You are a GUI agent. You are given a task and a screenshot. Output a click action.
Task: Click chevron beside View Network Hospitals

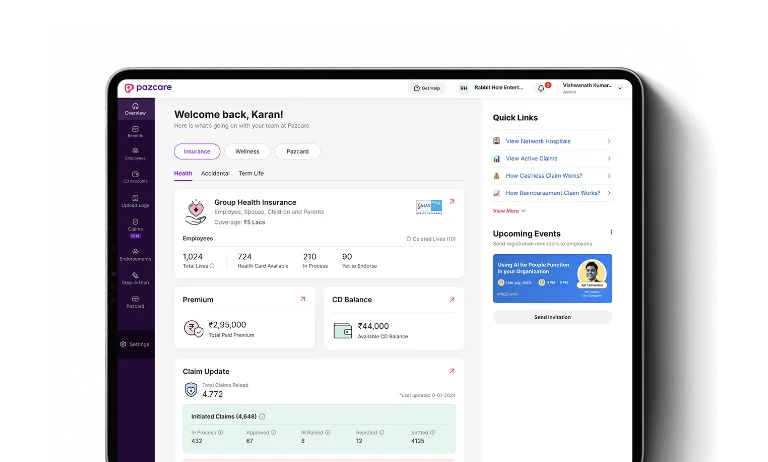pyautogui.click(x=609, y=141)
